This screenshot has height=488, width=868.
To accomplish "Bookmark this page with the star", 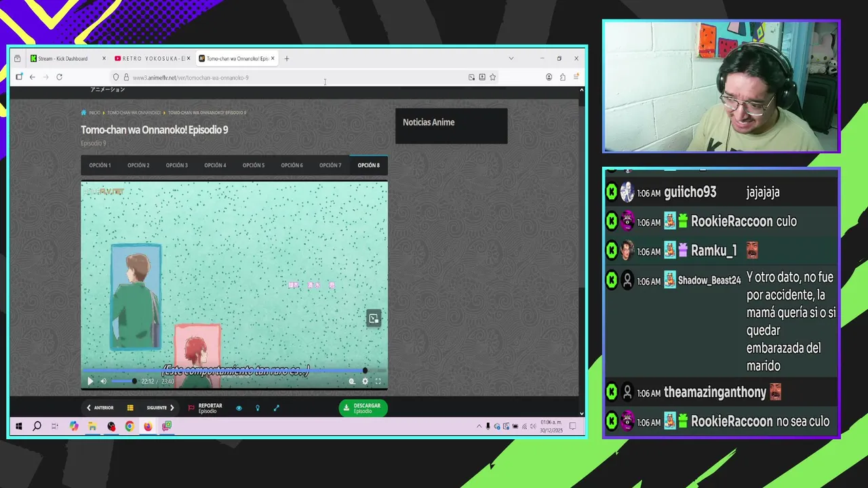I will 493,77.
